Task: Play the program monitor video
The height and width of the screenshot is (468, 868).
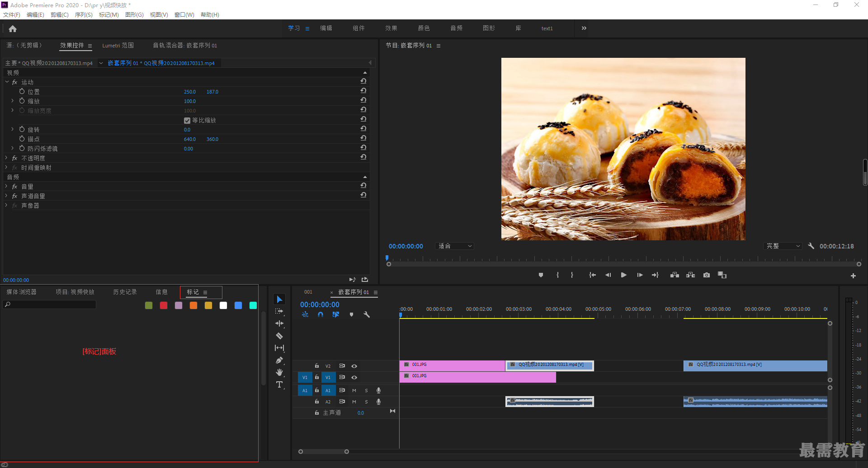Action: [x=623, y=275]
